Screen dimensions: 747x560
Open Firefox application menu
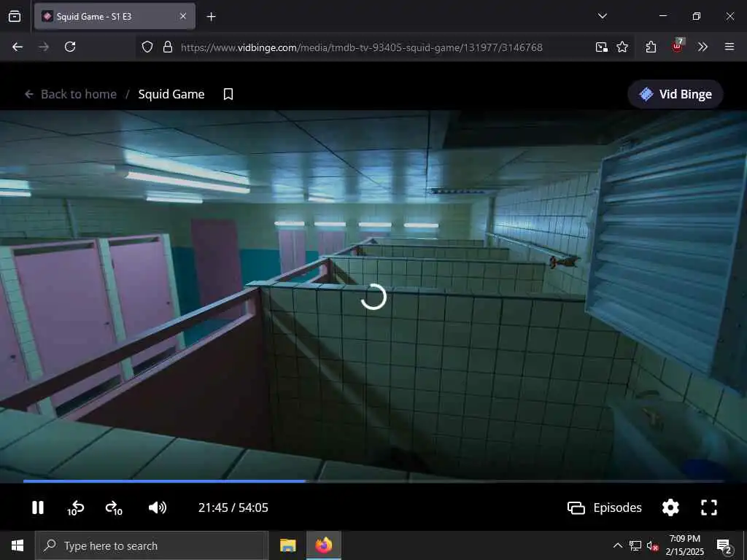[729, 47]
